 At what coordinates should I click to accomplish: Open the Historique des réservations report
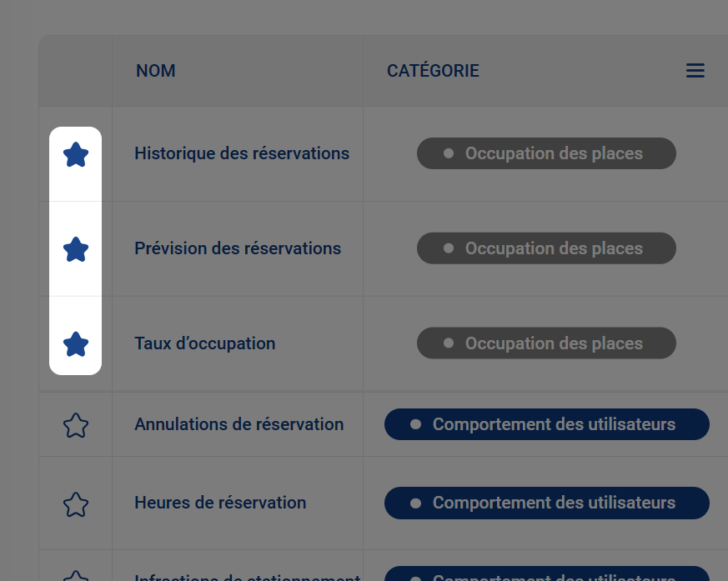coord(241,153)
